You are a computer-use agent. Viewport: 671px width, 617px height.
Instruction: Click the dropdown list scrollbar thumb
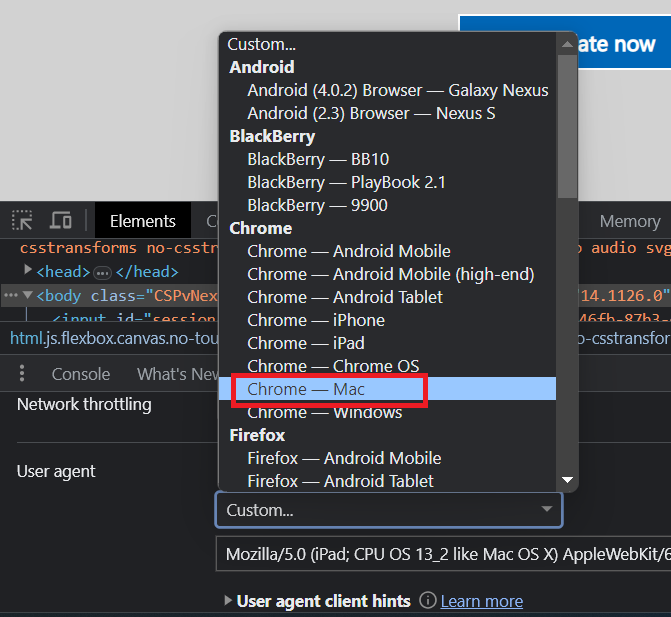[x=567, y=126]
